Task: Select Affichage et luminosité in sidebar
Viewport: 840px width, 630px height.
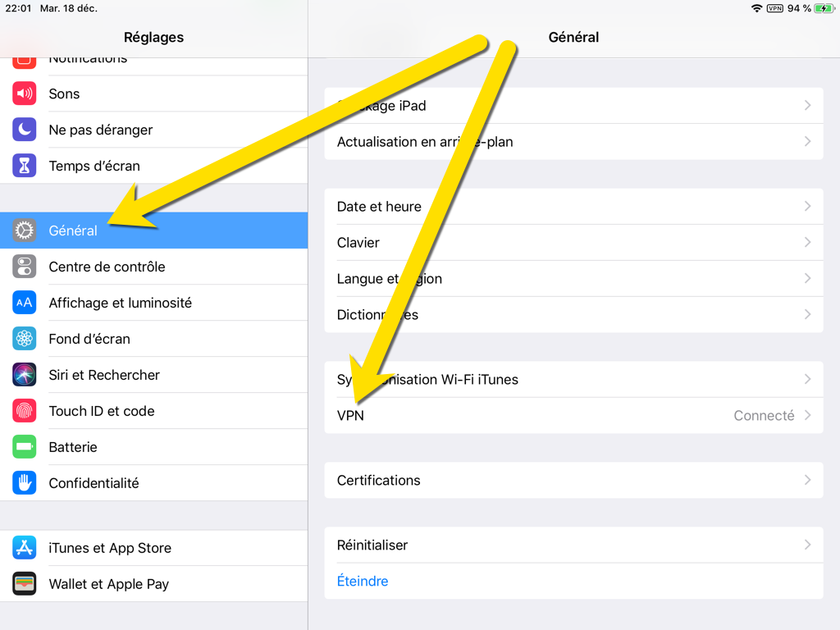Action: click(120, 303)
